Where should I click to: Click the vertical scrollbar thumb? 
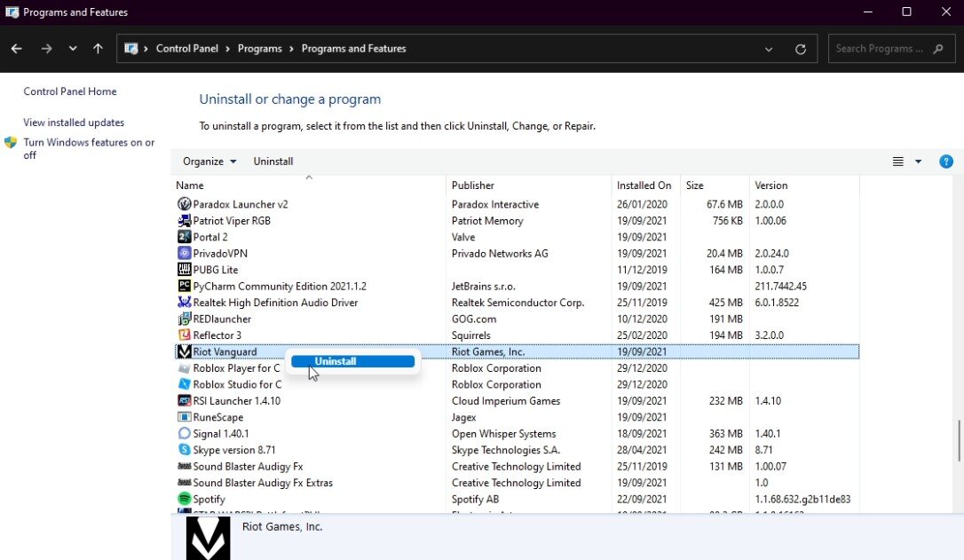958,439
